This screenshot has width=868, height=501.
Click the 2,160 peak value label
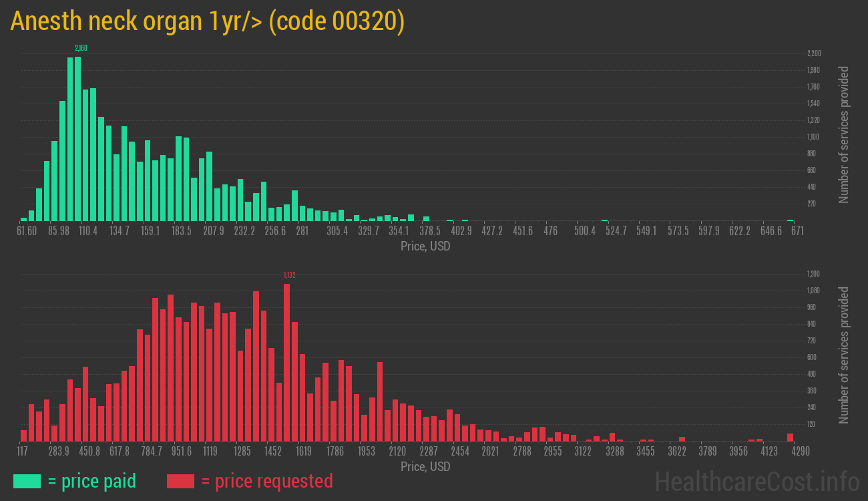(81, 48)
